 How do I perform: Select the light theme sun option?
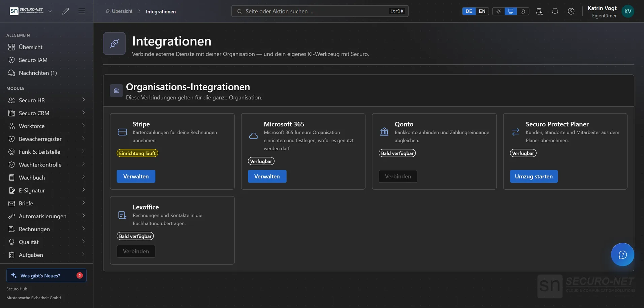(498, 11)
